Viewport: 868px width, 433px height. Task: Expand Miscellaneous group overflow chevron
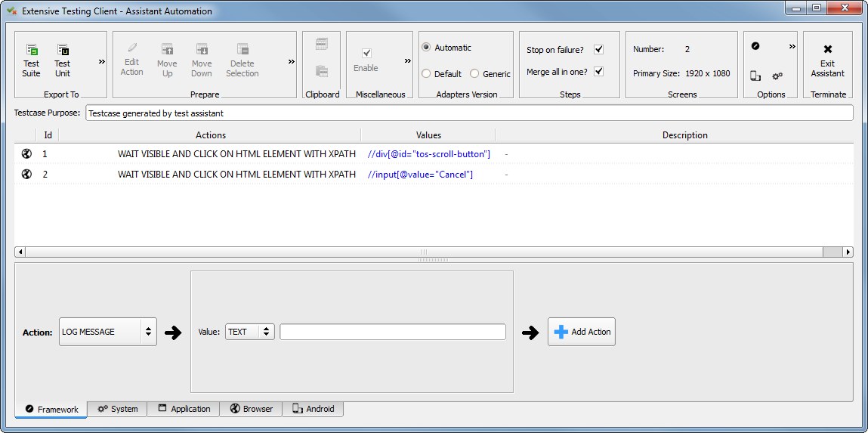(x=408, y=61)
